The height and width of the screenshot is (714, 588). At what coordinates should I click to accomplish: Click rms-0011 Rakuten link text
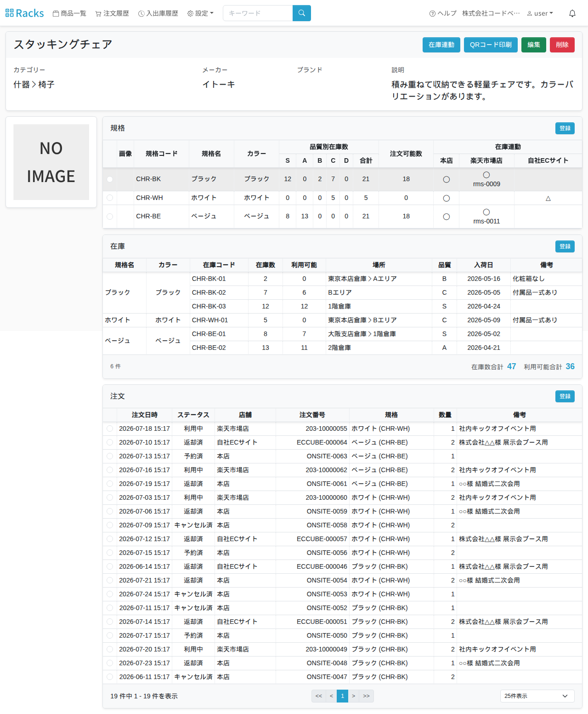[x=486, y=221]
